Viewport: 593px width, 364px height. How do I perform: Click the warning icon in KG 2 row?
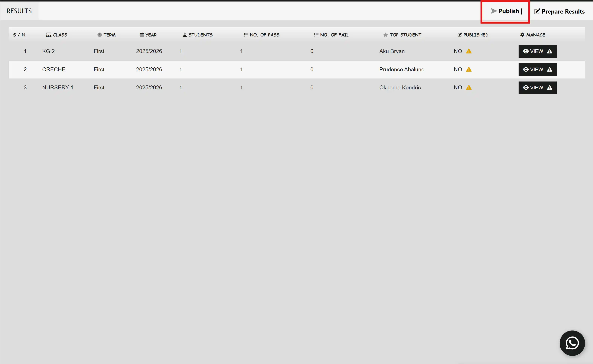click(x=469, y=51)
